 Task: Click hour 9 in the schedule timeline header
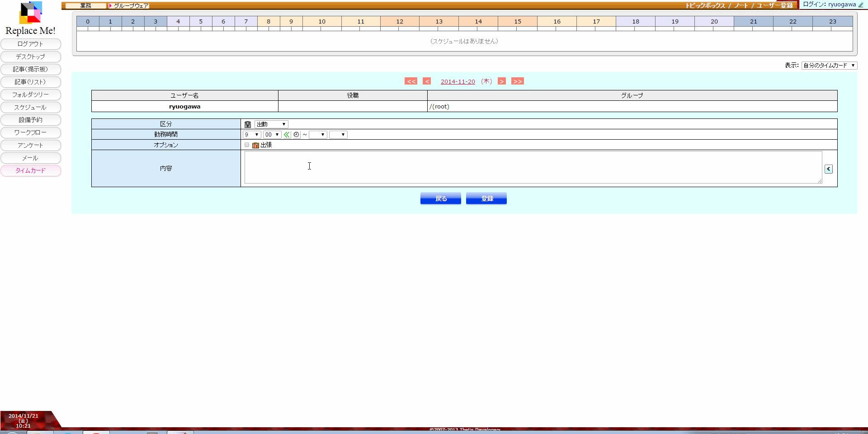click(291, 21)
